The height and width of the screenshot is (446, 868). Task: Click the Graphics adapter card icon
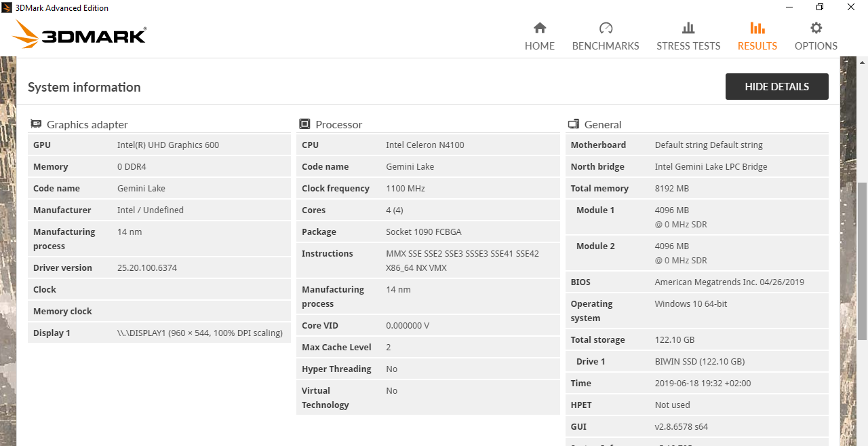coord(36,124)
